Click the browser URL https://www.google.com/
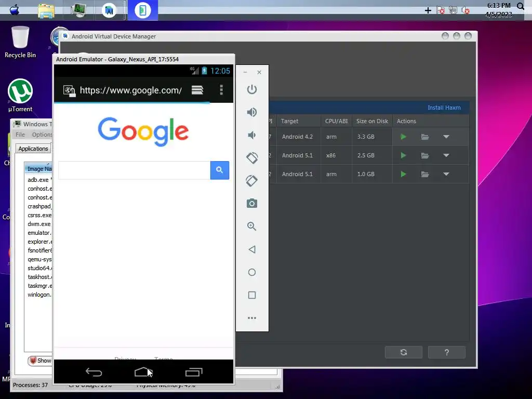The image size is (532, 399). pos(130,90)
